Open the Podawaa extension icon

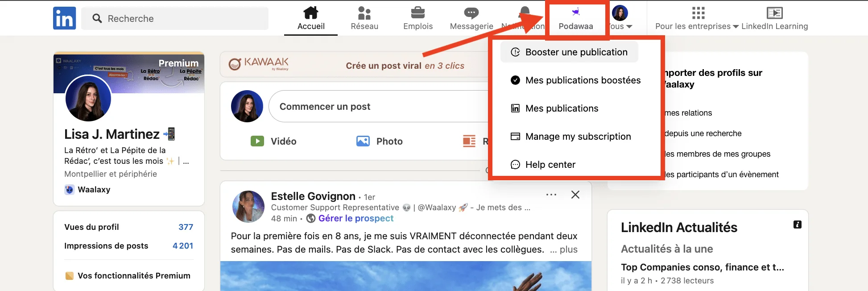[x=576, y=12]
